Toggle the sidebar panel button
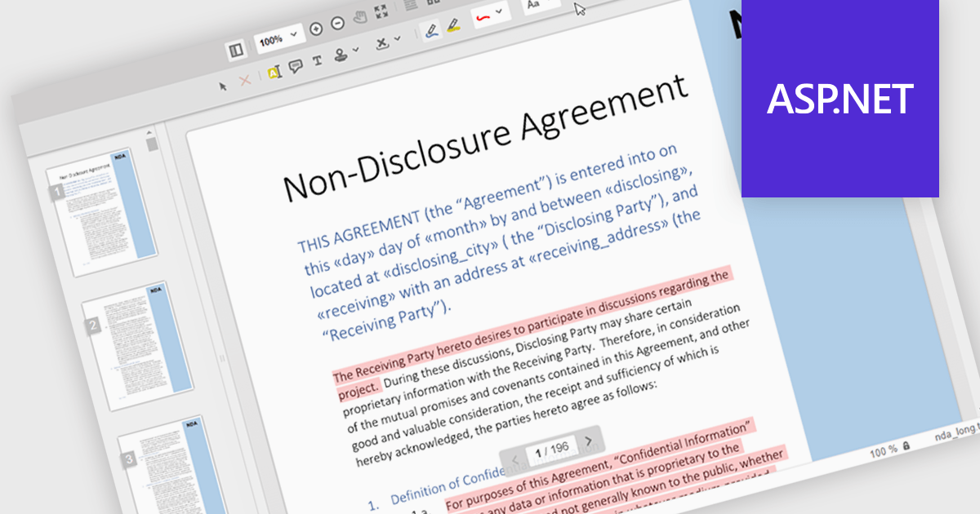This screenshot has width=980, height=514. [x=236, y=51]
